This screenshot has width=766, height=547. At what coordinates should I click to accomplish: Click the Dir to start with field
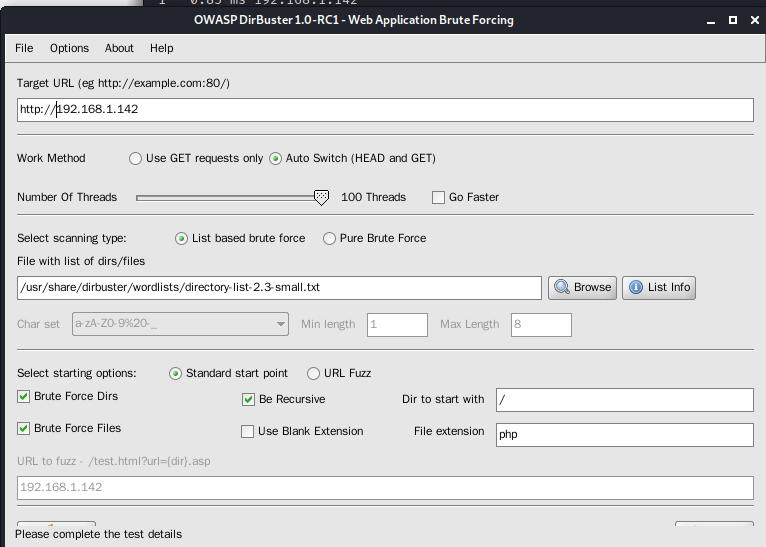625,400
